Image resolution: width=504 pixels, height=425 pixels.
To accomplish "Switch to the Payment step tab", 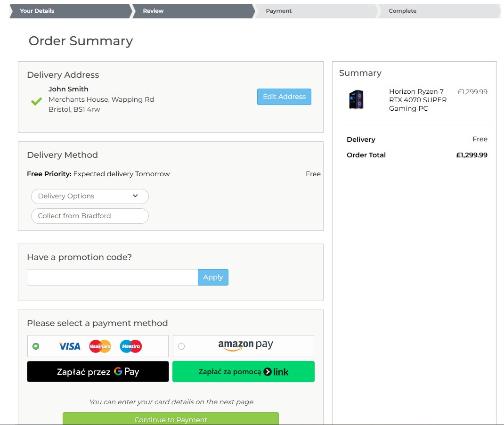I will coord(279,11).
